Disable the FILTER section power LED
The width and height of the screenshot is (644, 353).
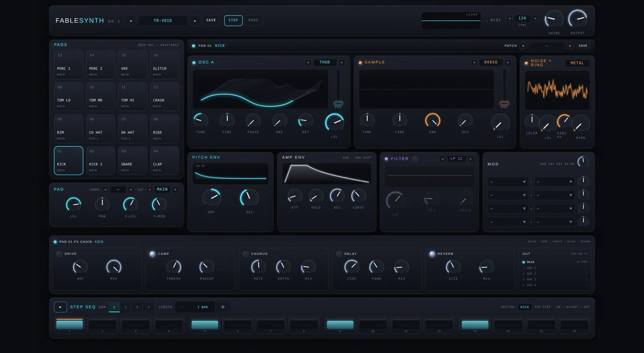point(386,159)
